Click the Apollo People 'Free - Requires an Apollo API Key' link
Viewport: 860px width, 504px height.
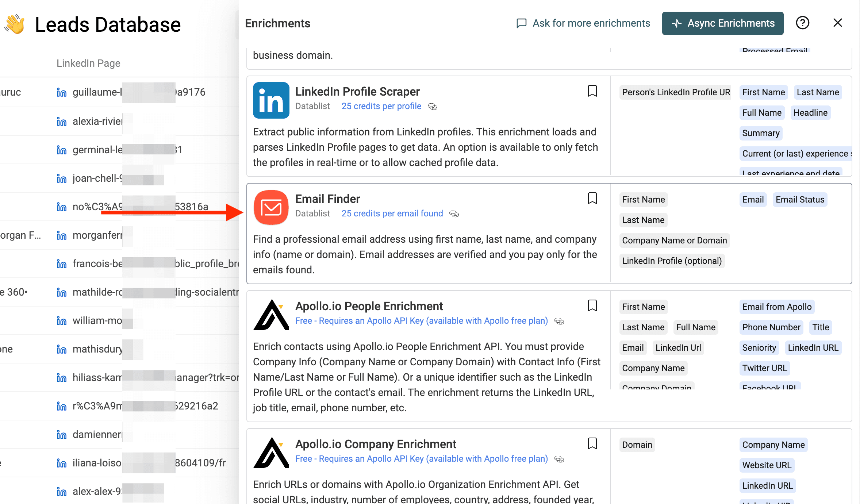point(422,321)
